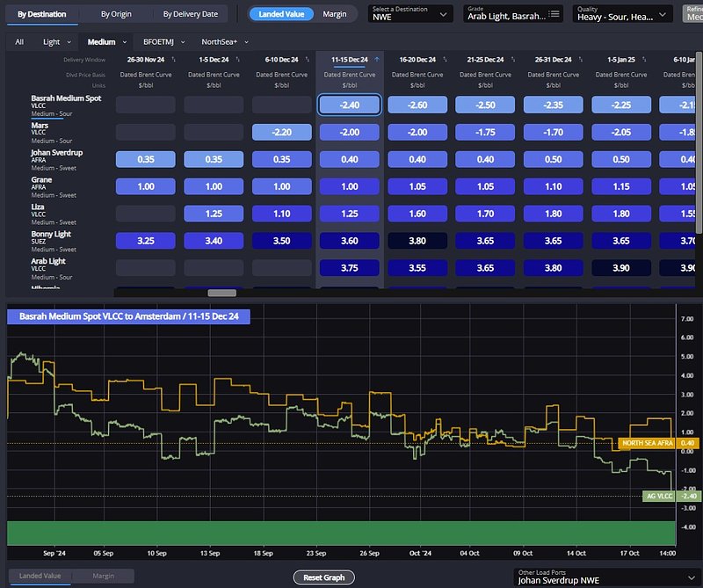703x588 pixels.
Task: Click sort icon on 21-25 Dec 24 column
Action: (x=513, y=60)
